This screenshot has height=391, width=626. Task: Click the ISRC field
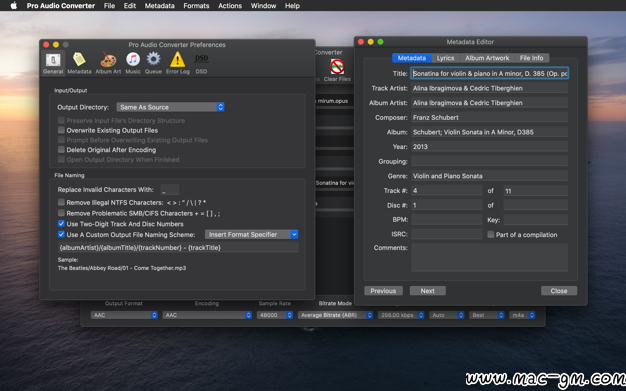point(447,234)
